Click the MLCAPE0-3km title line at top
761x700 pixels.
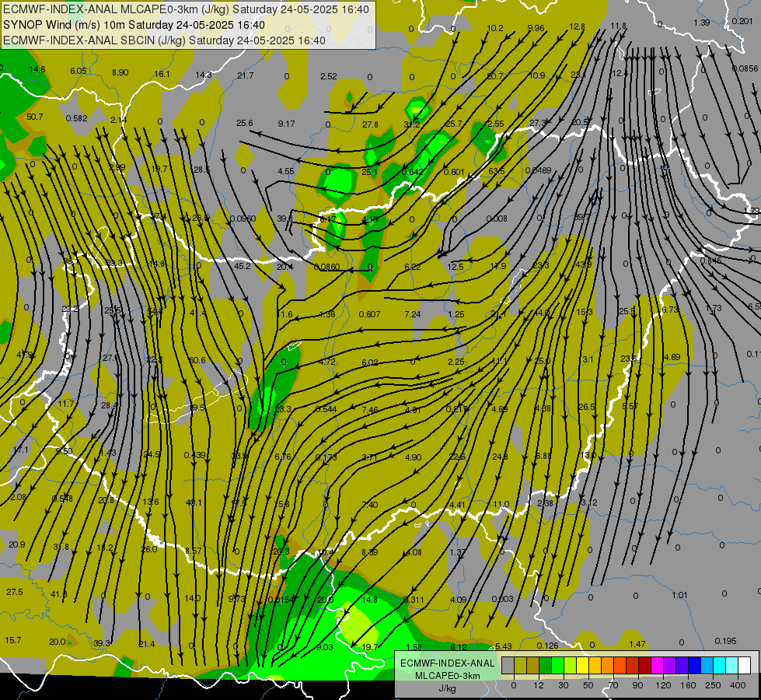[x=186, y=9]
